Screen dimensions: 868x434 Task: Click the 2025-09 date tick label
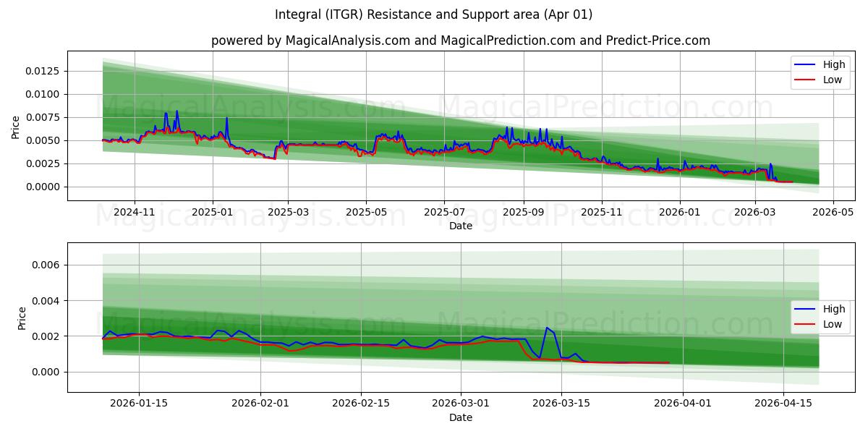click(523, 212)
